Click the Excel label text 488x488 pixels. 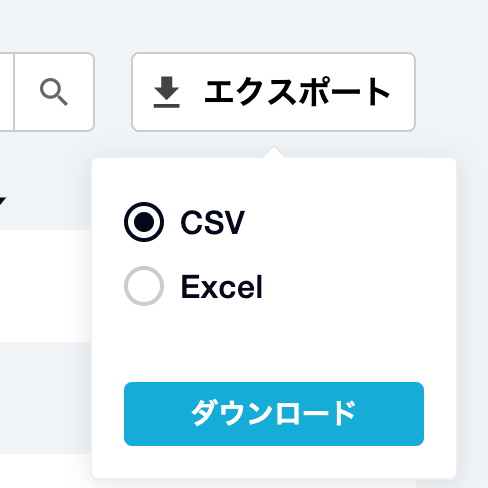tap(222, 286)
